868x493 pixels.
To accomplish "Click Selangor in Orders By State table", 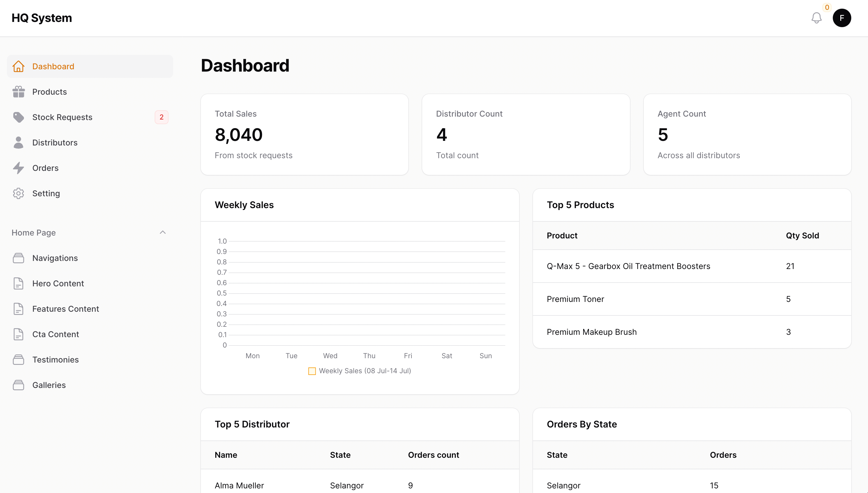I will pyautogui.click(x=564, y=485).
